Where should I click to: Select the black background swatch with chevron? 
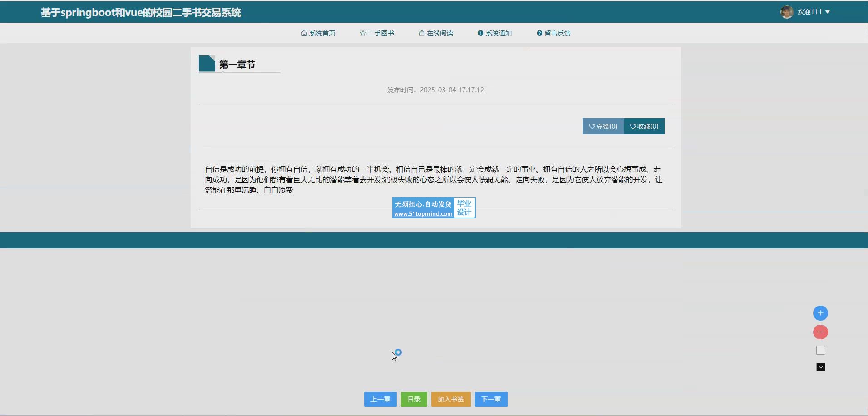pyautogui.click(x=820, y=367)
